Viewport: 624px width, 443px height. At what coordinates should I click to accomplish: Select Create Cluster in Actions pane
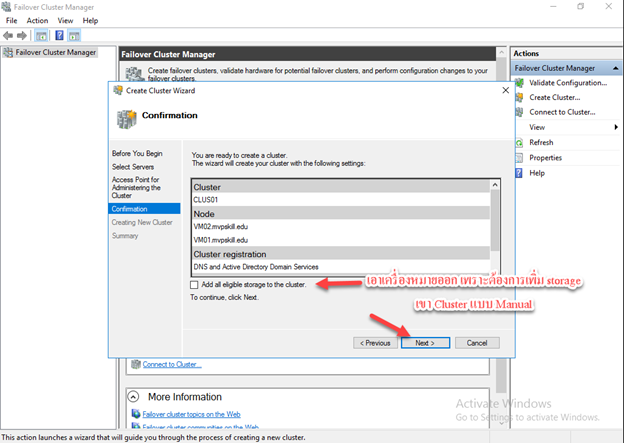click(555, 98)
